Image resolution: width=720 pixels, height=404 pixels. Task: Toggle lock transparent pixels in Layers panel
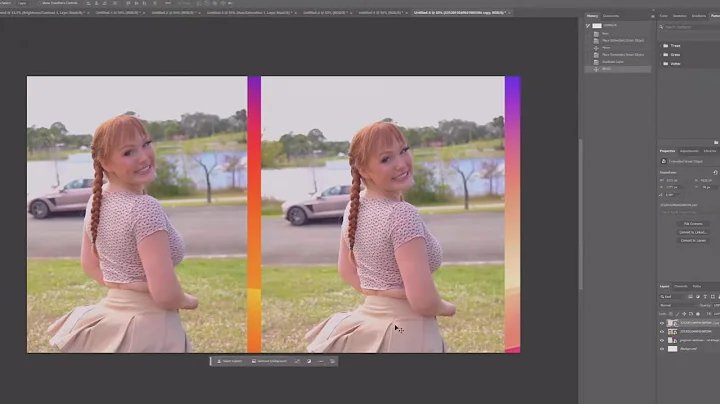[671, 314]
